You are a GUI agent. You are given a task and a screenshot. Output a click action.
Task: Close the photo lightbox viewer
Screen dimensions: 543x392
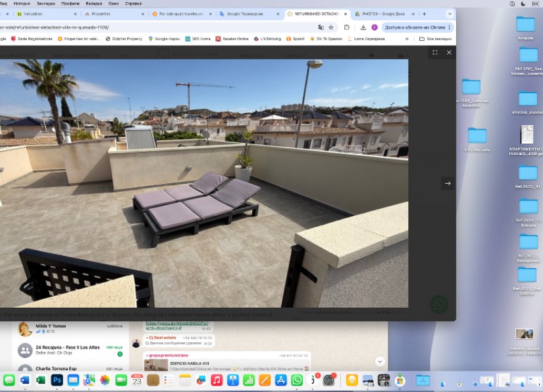tap(449, 52)
